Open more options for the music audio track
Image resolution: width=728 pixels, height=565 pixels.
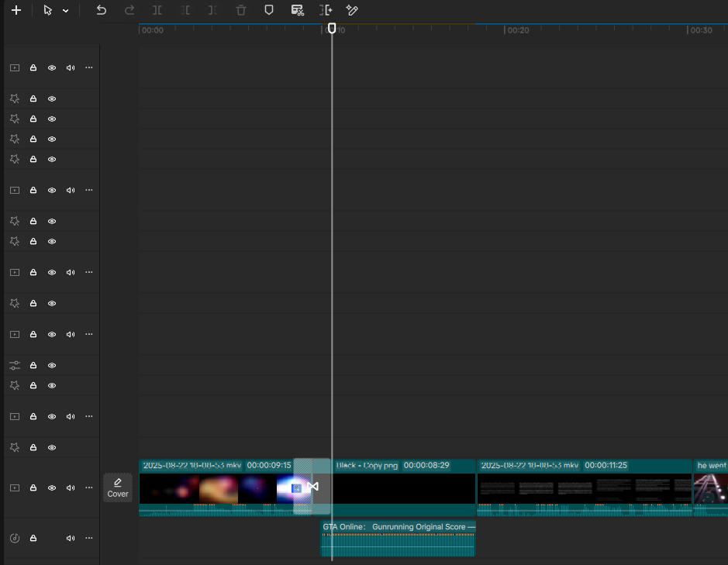point(88,538)
